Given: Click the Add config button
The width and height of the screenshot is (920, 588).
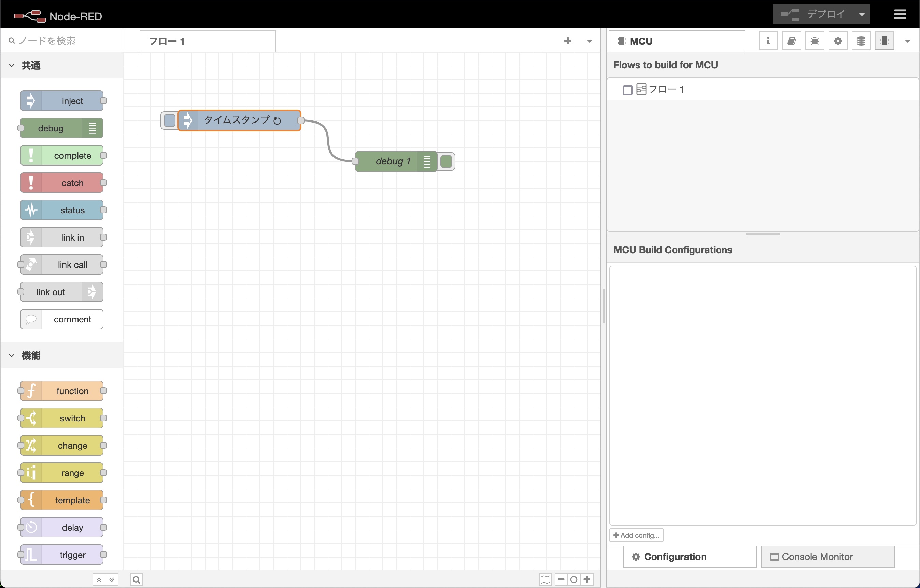Looking at the screenshot, I should [637, 535].
